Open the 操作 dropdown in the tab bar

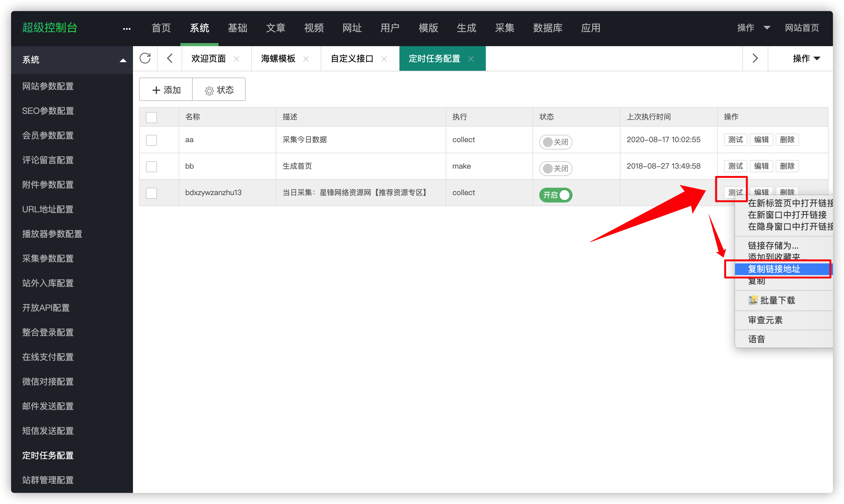click(x=806, y=58)
